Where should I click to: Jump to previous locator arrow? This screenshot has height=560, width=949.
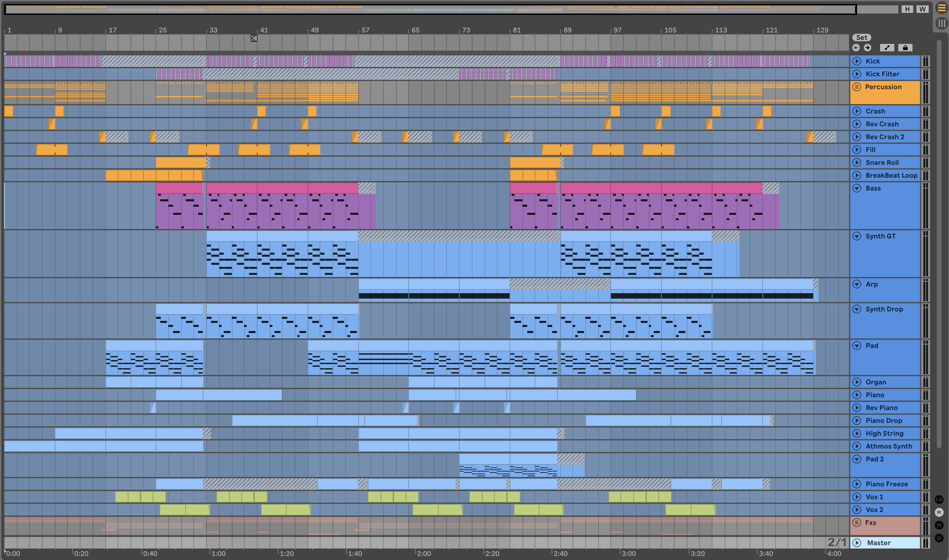[x=856, y=48]
